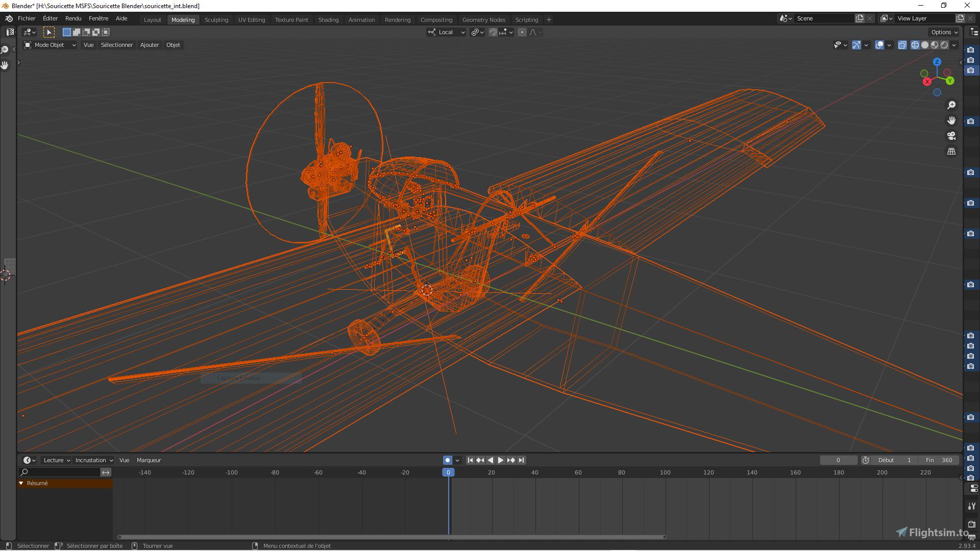Image resolution: width=980 pixels, height=551 pixels.
Task: Collapse the Résumé summary row
Action: coord(21,483)
